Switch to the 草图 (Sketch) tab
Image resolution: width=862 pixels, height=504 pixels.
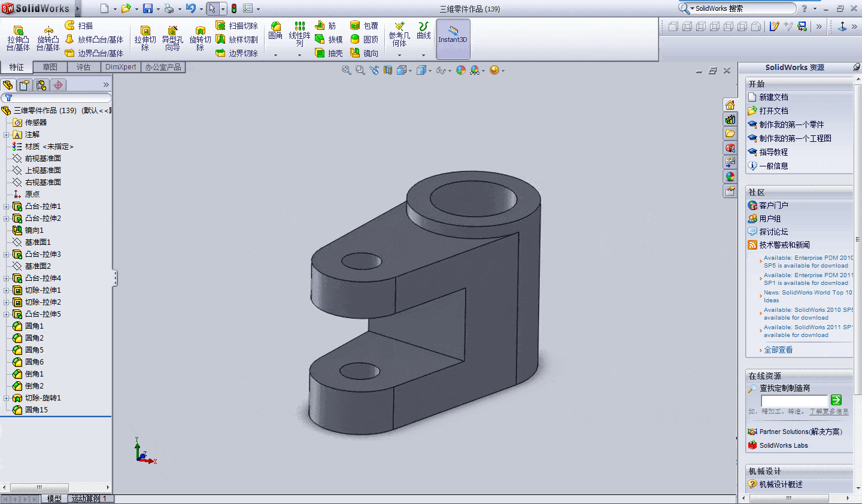[50, 67]
